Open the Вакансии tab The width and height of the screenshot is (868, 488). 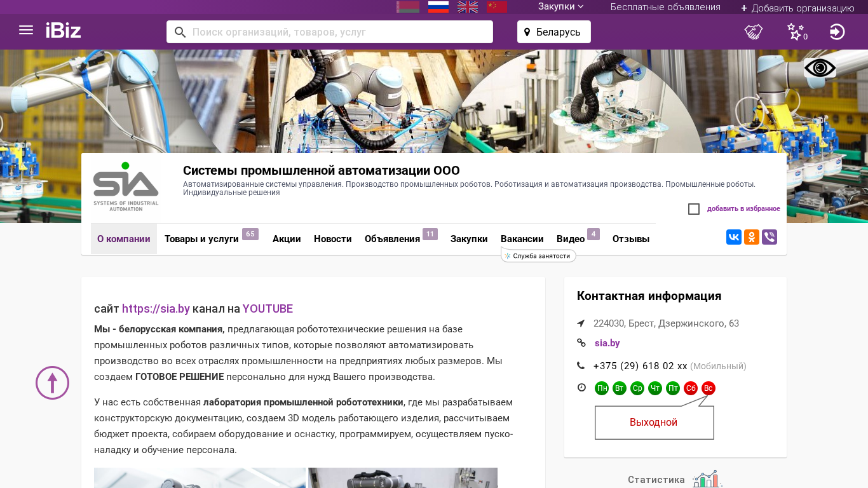coord(522,239)
